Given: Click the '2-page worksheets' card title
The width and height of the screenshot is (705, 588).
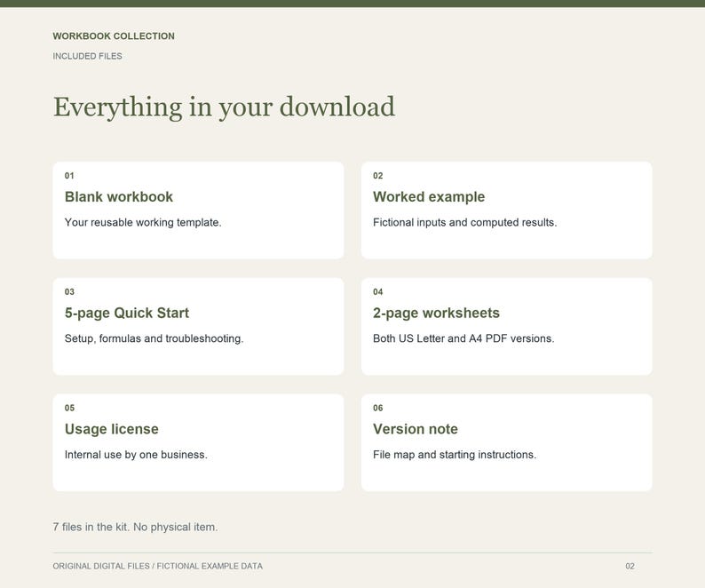Looking at the screenshot, I should [x=436, y=313].
